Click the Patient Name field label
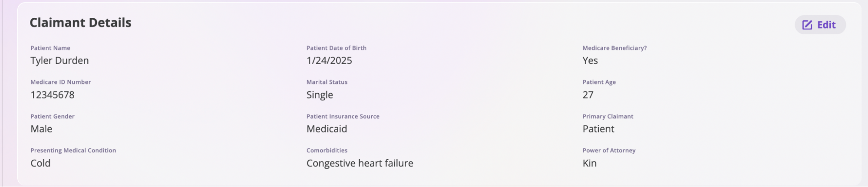This screenshot has width=868, height=187. [x=50, y=48]
